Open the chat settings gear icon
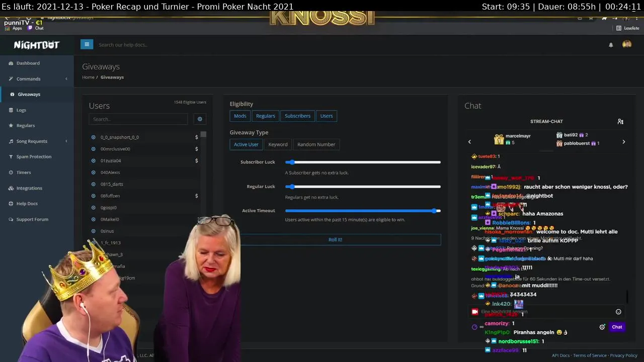 pyautogui.click(x=602, y=327)
